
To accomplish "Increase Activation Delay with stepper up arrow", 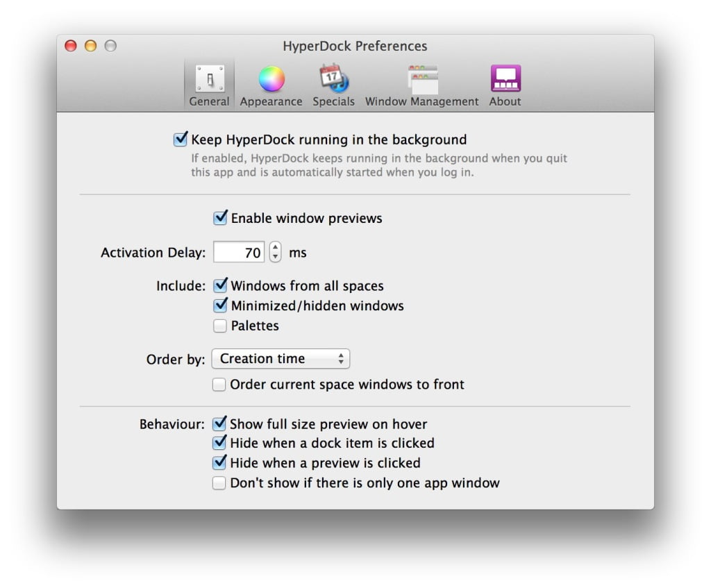I will (x=275, y=247).
